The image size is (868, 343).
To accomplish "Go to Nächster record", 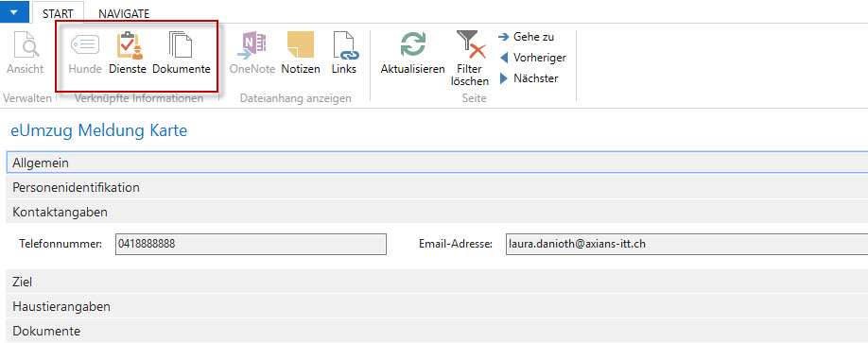I will tap(529, 78).
